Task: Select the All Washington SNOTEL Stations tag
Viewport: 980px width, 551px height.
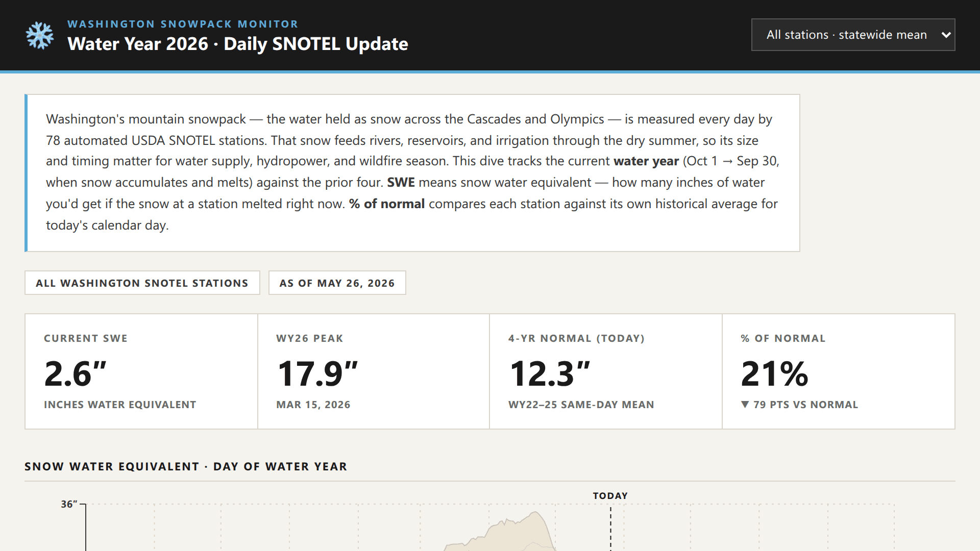Action: pos(142,283)
